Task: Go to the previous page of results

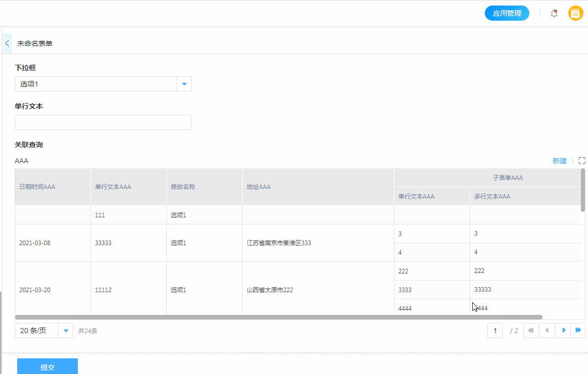Action: [547, 331]
